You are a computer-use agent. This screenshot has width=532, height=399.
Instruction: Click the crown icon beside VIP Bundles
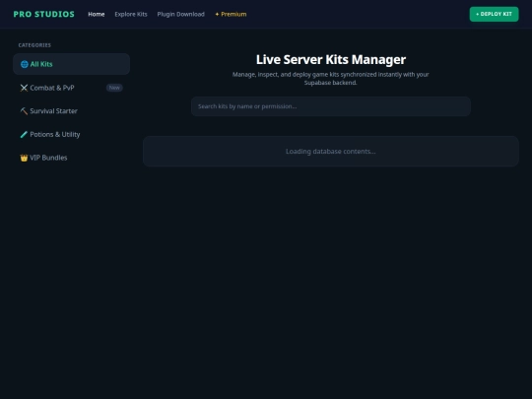pyautogui.click(x=24, y=158)
